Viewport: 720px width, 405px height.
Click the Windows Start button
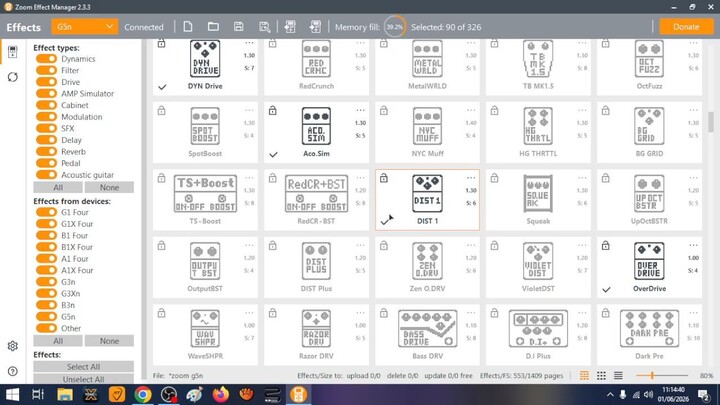pos(12,394)
